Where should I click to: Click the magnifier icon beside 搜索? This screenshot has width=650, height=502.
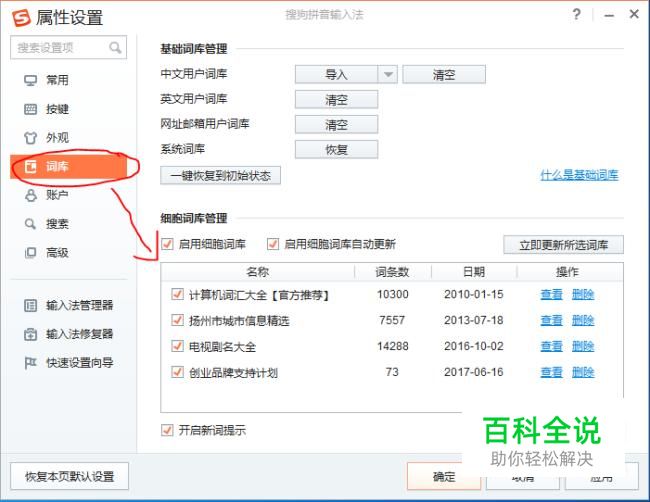31,224
